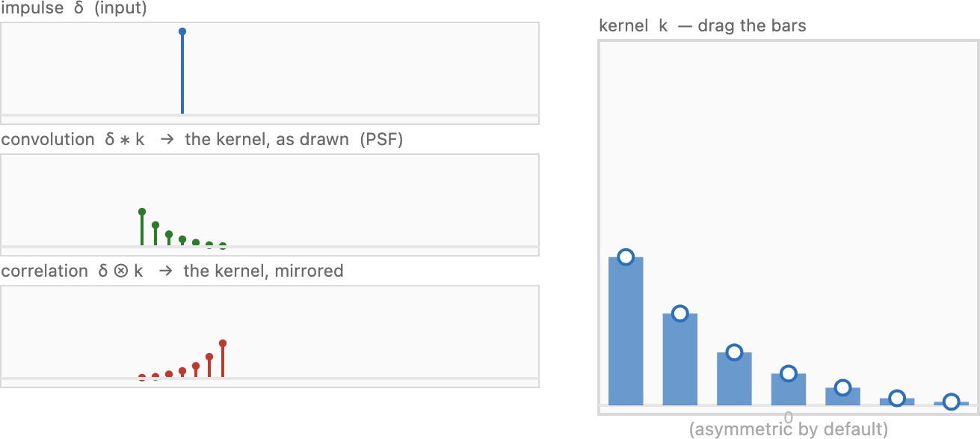Image resolution: width=980 pixels, height=439 pixels.
Task: Click the second blue kernel bar body
Action: 679,359
